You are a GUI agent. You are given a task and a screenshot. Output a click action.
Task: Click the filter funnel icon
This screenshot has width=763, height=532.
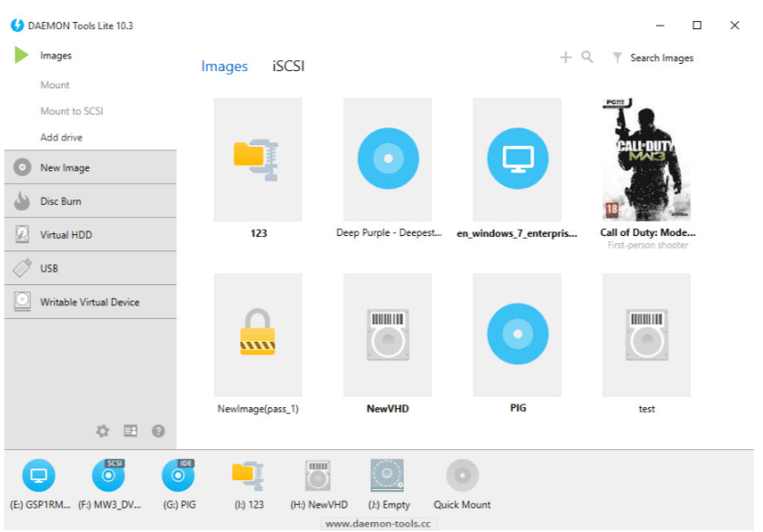coord(617,58)
